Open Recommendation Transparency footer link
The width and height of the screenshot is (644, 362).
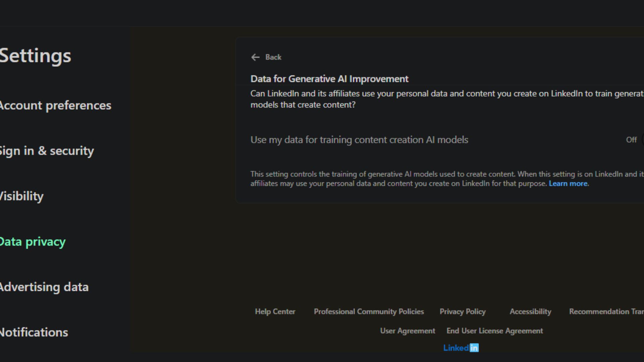[x=606, y=312]
